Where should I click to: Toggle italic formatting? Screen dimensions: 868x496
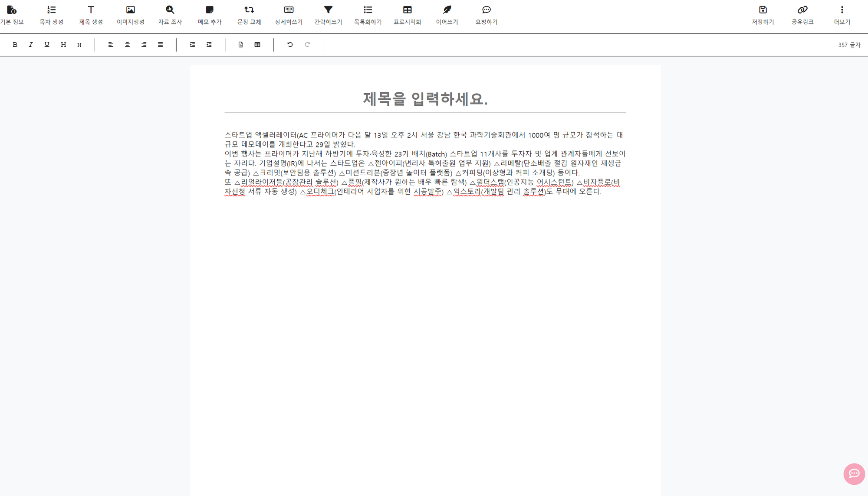point(31,45)
